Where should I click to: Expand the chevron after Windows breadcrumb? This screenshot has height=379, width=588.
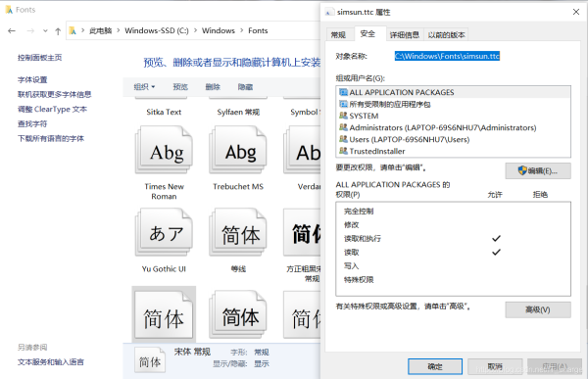[241, 30]
